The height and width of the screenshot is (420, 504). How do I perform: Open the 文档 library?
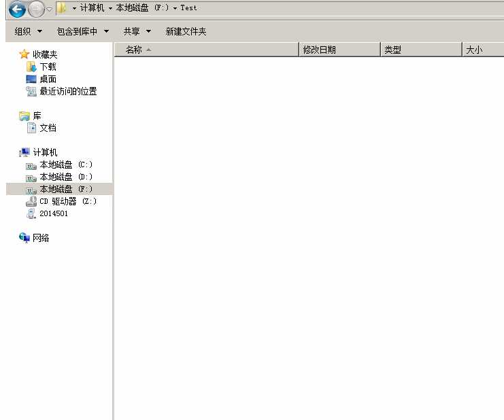[x=48, y=128]
